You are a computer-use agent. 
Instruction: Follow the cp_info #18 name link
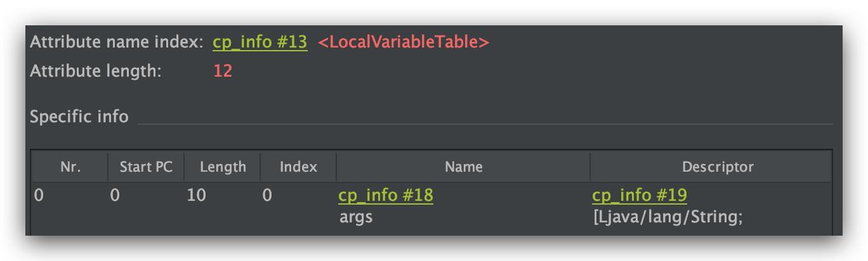click(x=386, y=195)
